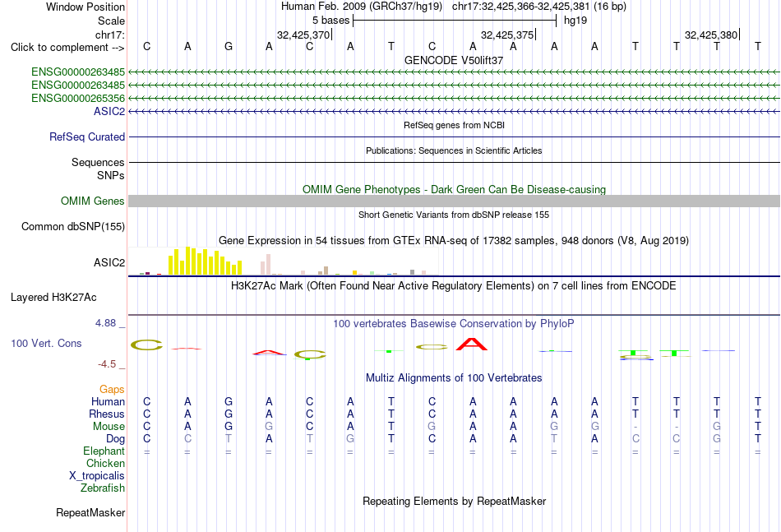Click the Gaps label in Multiz alignment
Viewport: 781px width, 532px height.
112,389
